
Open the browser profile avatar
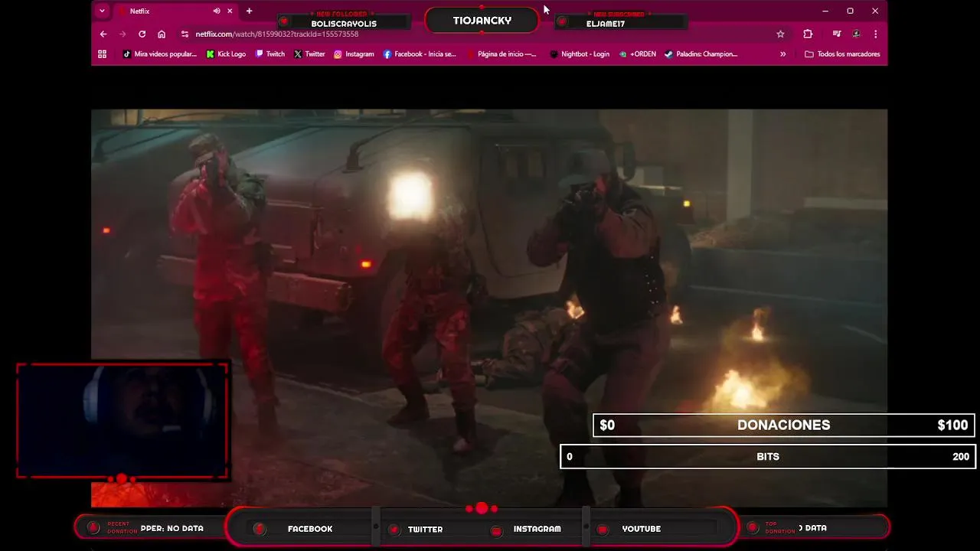coord(856,34)
